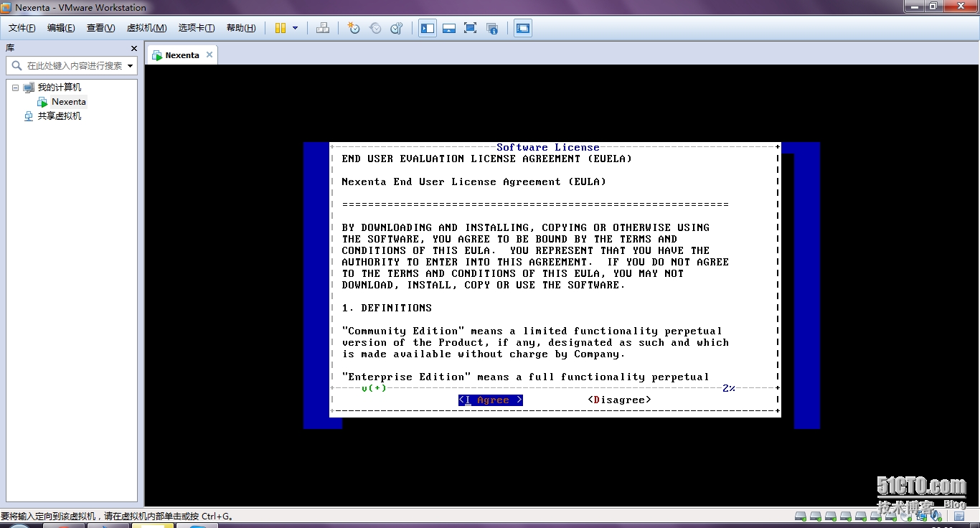Open the 帮助(H) menu
Viewport: 980px width, 528px height.
tap(241, 28)
